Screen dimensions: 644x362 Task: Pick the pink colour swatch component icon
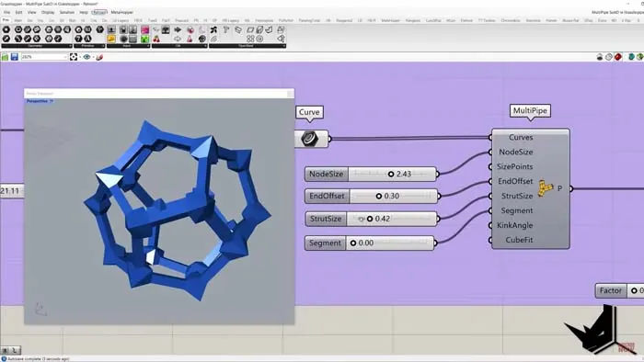click(x=145, y=30)
